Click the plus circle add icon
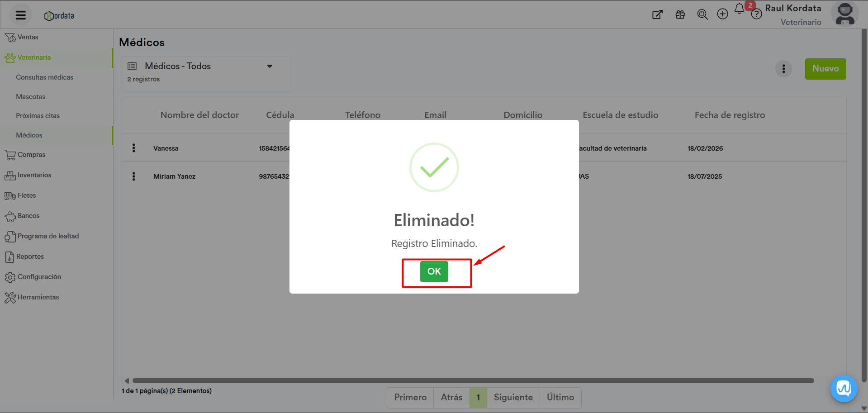The width and height of the screenshot is (868, 413). (722, 14)
